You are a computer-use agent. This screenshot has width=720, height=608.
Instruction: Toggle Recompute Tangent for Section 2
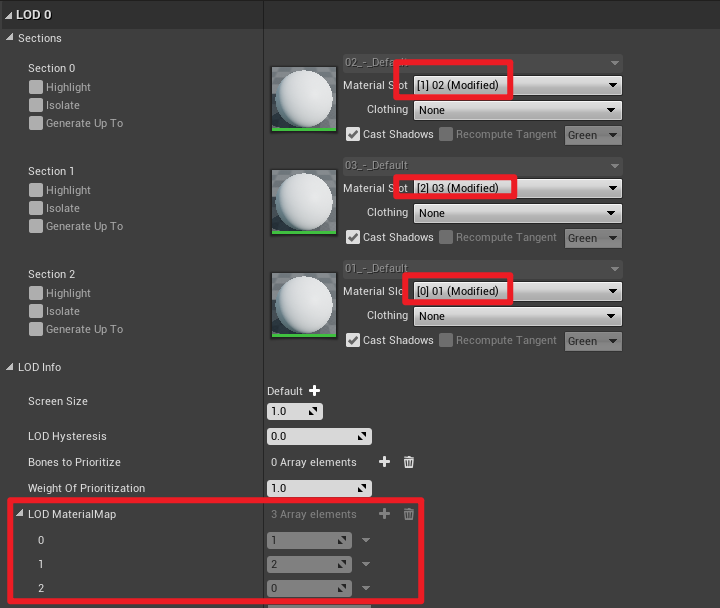(446, 340)
